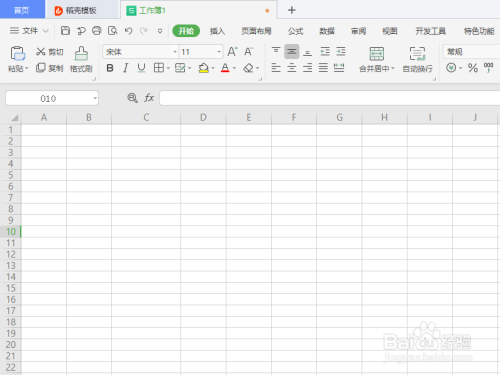The height and width of the screenshot is (375, 500).
Task: Toggle bold formatting
Action: pos(110,68)
